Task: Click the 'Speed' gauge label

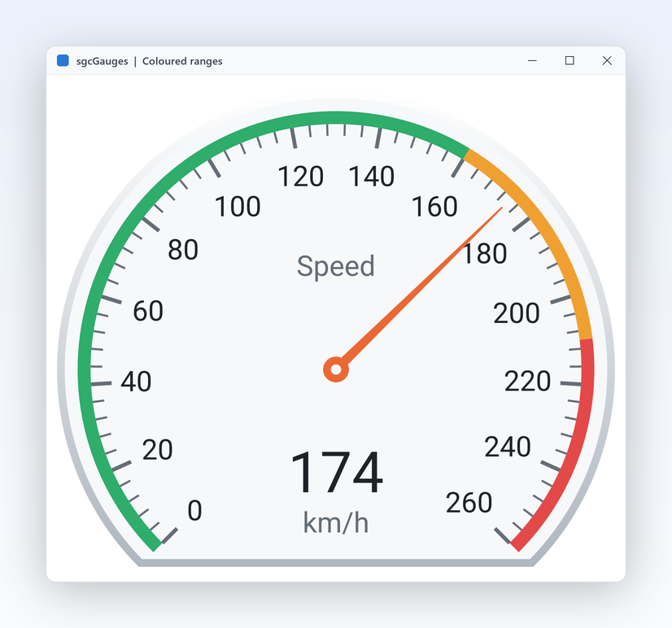Action: click(x=335, y=267)
